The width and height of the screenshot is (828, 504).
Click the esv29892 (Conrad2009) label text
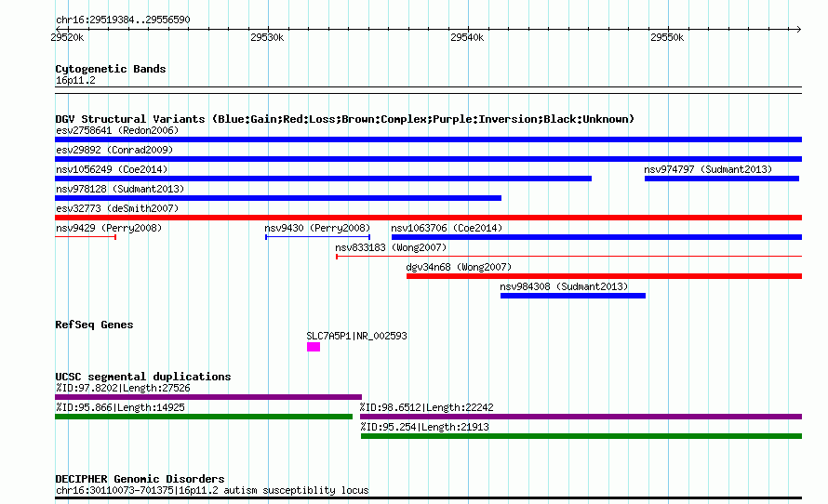click(114, 150)
